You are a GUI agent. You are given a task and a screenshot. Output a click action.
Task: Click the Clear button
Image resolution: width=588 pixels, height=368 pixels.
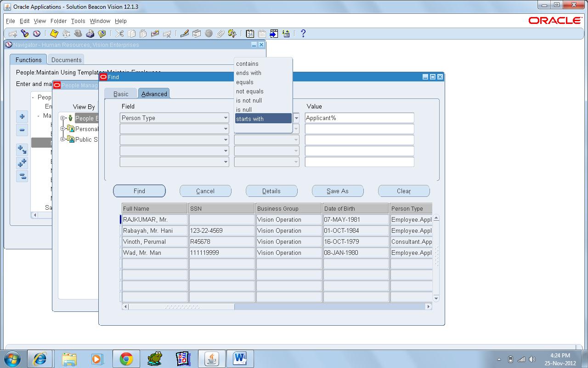404,191
